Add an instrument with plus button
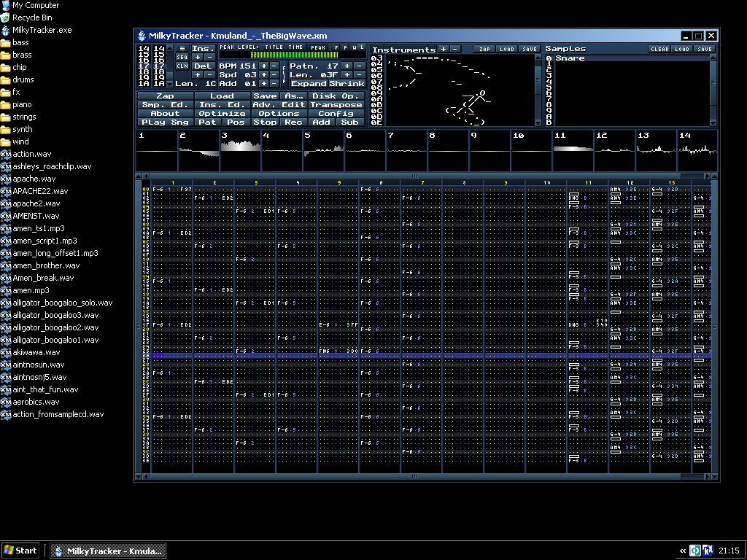Image resolution: width=747 pixels, height=560 pixels. coord(444,49)
